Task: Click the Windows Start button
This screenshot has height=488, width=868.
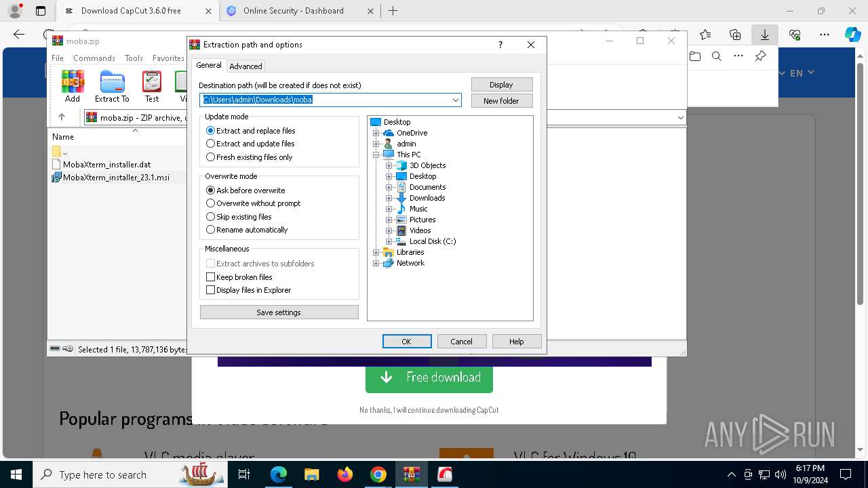Action: (x=16, y=474)
